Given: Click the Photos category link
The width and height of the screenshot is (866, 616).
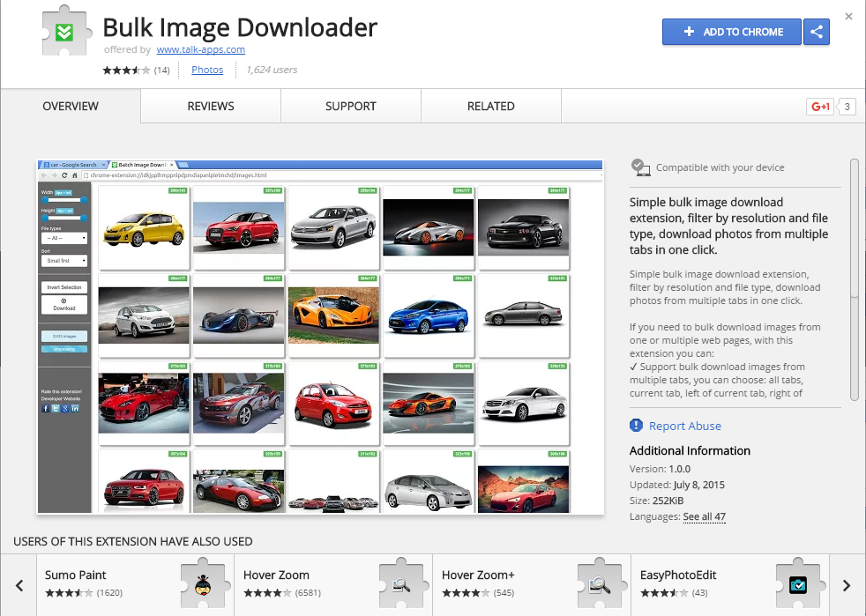Looking at the screenshot, I should [207, 70].
